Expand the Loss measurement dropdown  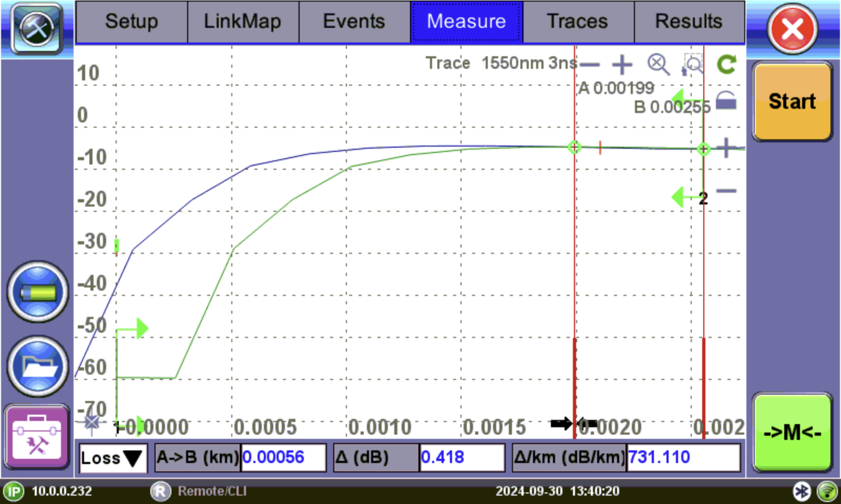tap(112, 458)
